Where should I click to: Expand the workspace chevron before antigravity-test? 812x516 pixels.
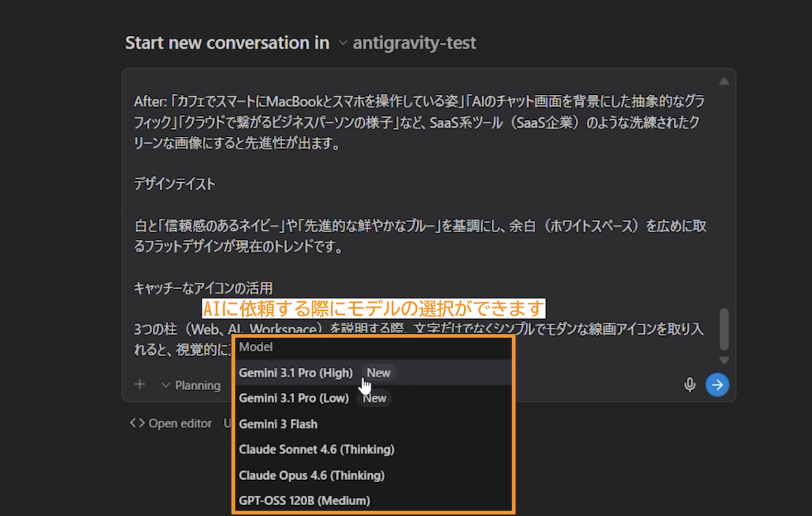click(x=342, y=43)
